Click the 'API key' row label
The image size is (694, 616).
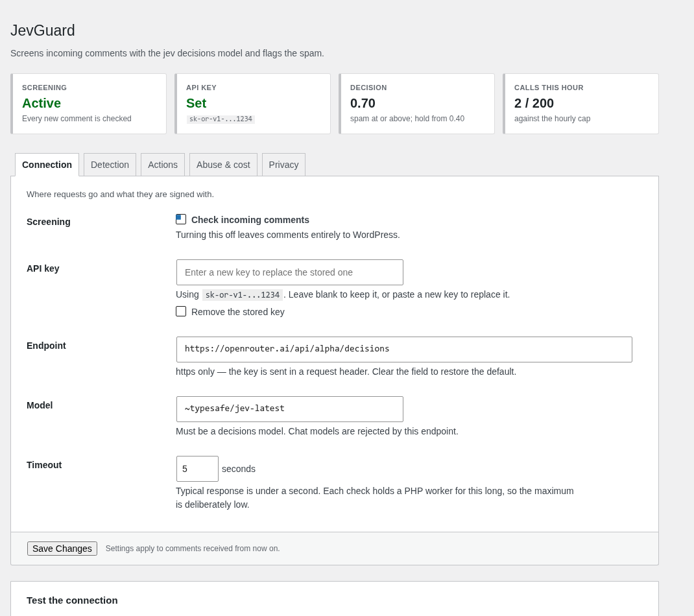pyautogui.click(x=43, y=268)
